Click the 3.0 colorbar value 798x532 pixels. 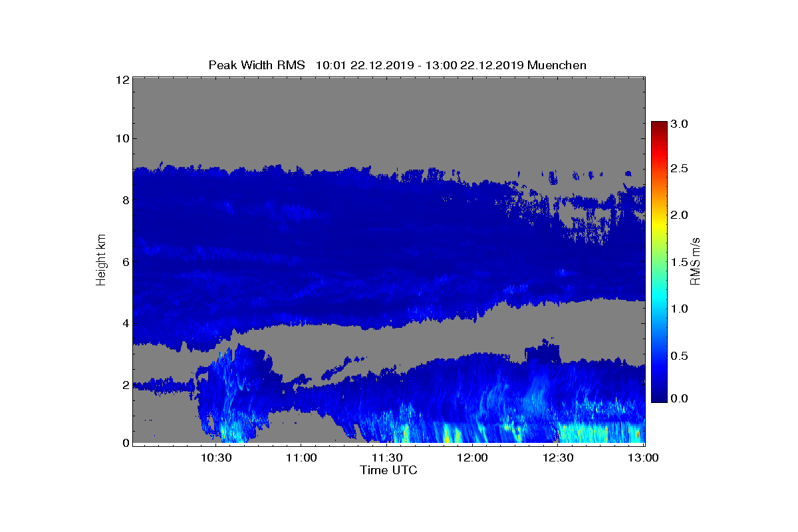click(x=679, y=123)
